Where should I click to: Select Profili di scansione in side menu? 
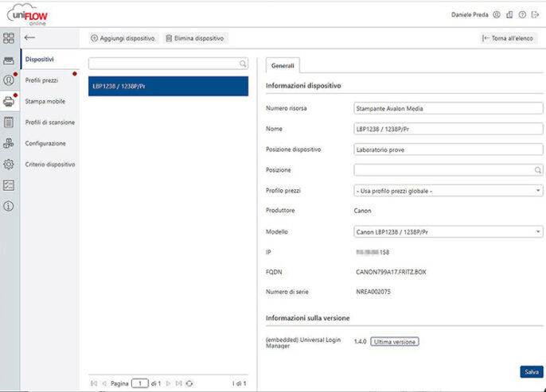49,122
